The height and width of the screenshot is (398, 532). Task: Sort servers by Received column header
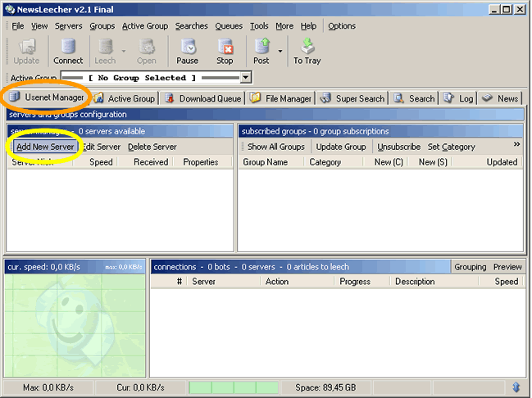[146, 162]
